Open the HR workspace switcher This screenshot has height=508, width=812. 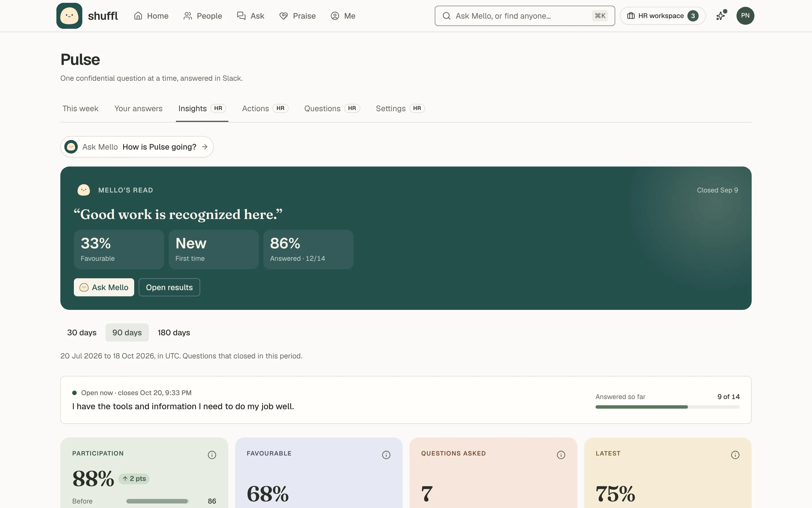662,16
